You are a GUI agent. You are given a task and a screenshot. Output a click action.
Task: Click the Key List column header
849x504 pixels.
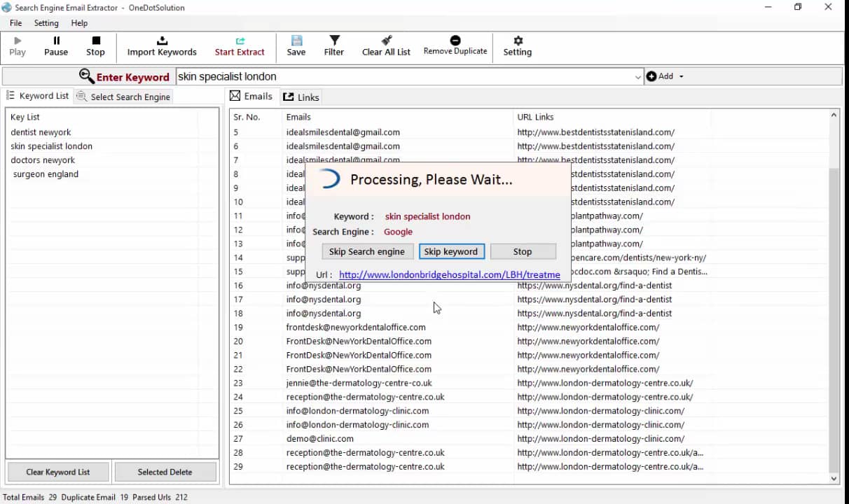tap(25, 117)
